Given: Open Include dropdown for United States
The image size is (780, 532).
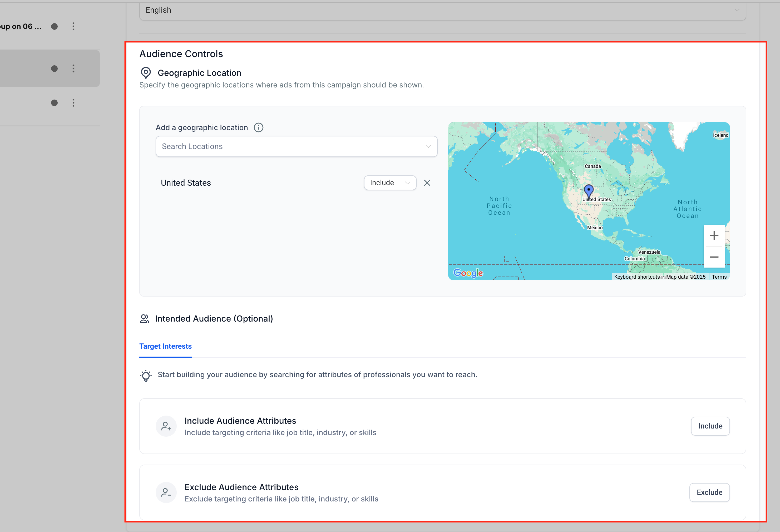Looking at the screenshot, I should click(390, 183).
